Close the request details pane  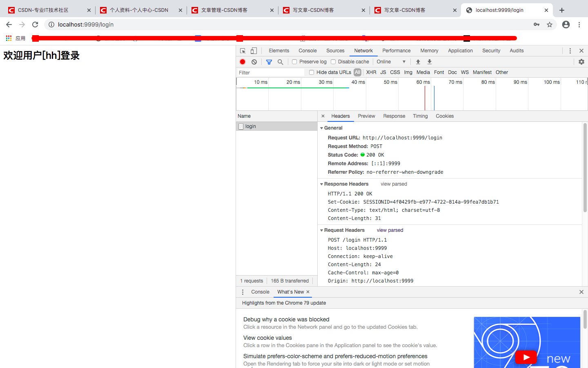[323, 116]
